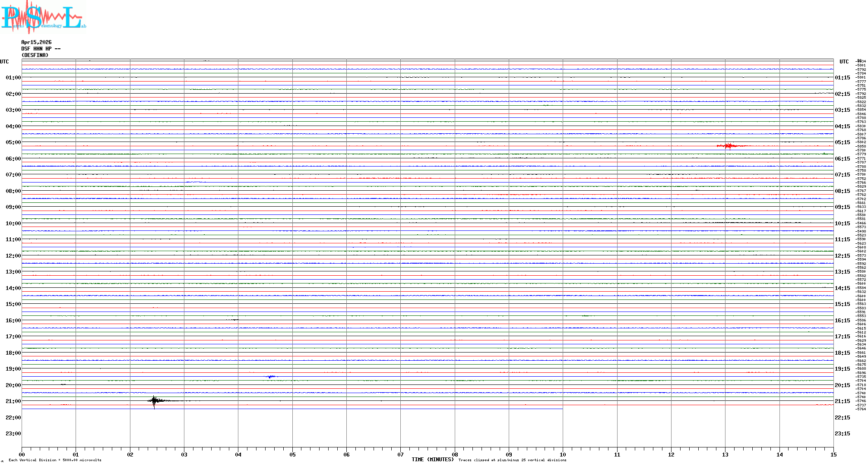
Task: Click the DSF HHN HP station label
Action: pos(41,49)
